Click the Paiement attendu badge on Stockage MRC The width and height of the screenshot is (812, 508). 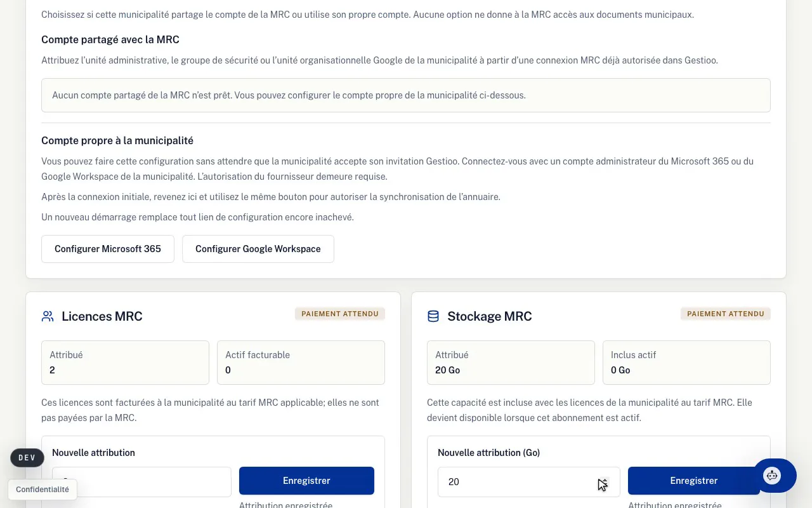726,314
